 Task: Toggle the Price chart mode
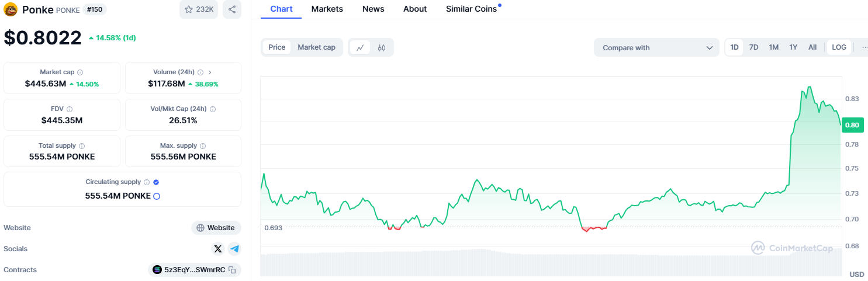[277, 47]
